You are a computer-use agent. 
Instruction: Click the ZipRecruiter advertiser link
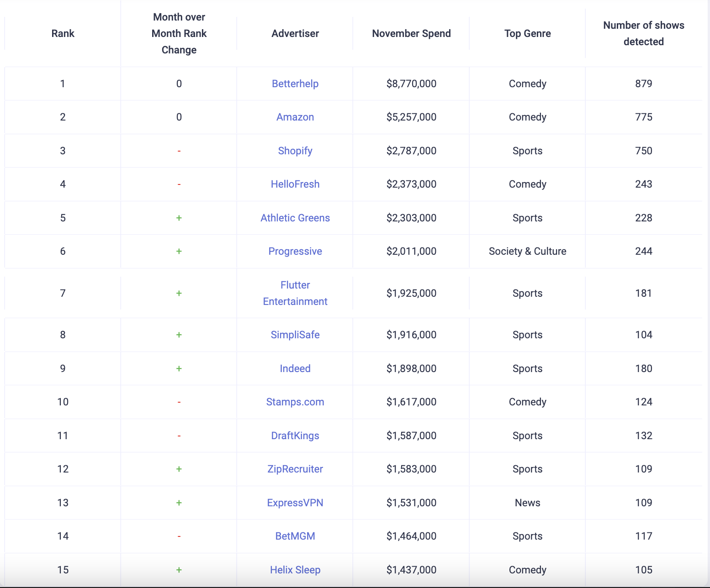pyautogui.click(x=295, y=469)
